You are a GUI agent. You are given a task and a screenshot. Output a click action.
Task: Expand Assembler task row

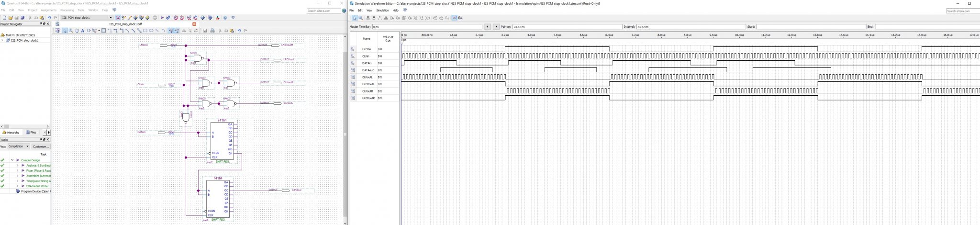[18, 176]
